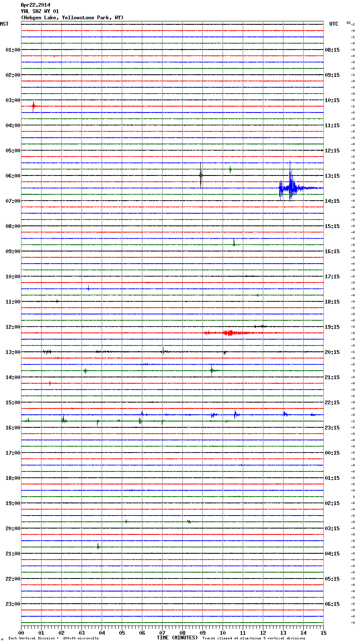The height and width of the screenshot is (644, 357).
Task: Select the station code YHL SHZ WY 01
Action: click(40, 11)
